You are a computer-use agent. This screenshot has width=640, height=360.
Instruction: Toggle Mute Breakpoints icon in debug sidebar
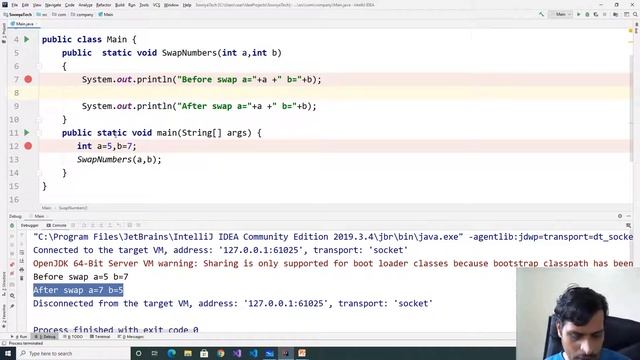12,273
